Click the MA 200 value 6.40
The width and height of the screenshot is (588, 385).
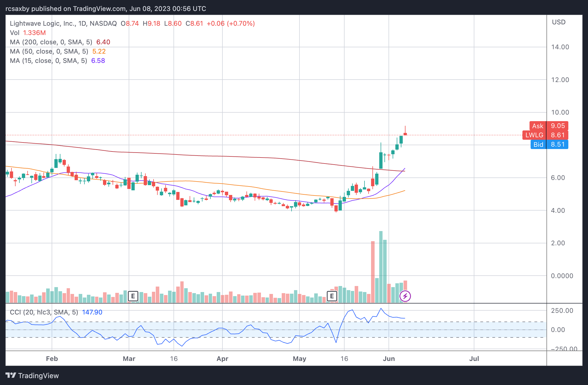103,42
